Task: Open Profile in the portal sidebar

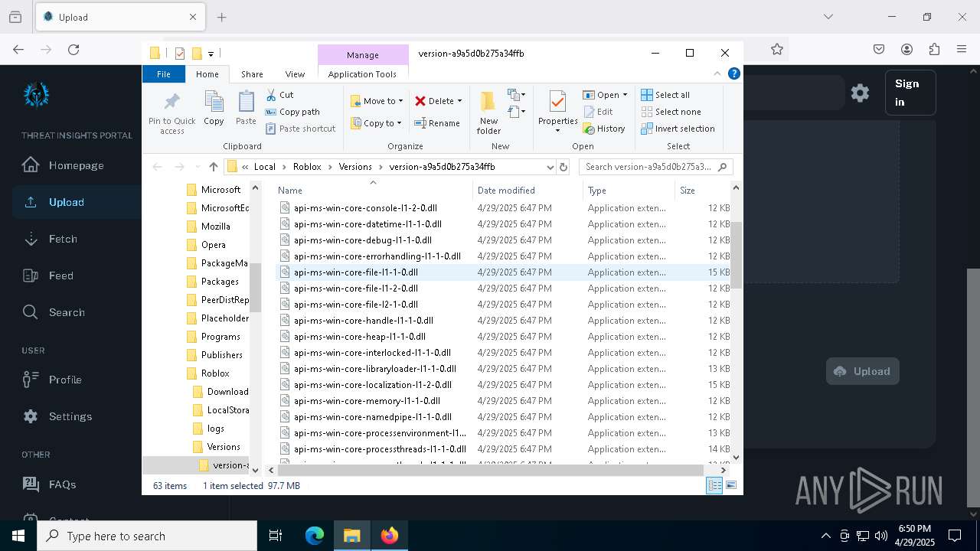Action: [x=52, y=380]
